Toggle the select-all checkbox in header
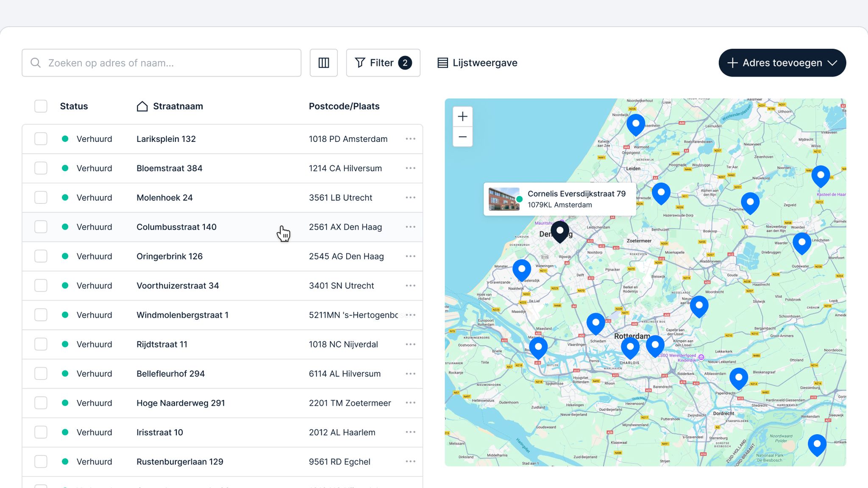Viewport: 868px width, 488px height. [x=41, y=106]
